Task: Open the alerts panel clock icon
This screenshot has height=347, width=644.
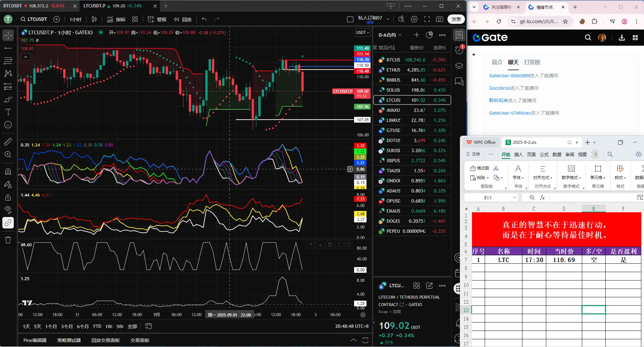Action: [x=459, y=50]
